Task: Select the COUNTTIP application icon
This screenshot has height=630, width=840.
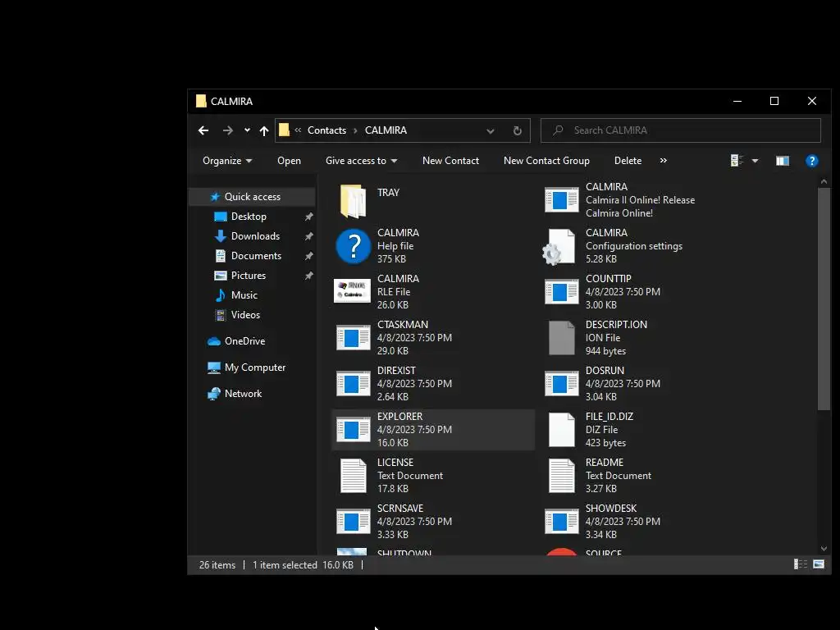Action: pyautogui.click(x=561, y=292)
